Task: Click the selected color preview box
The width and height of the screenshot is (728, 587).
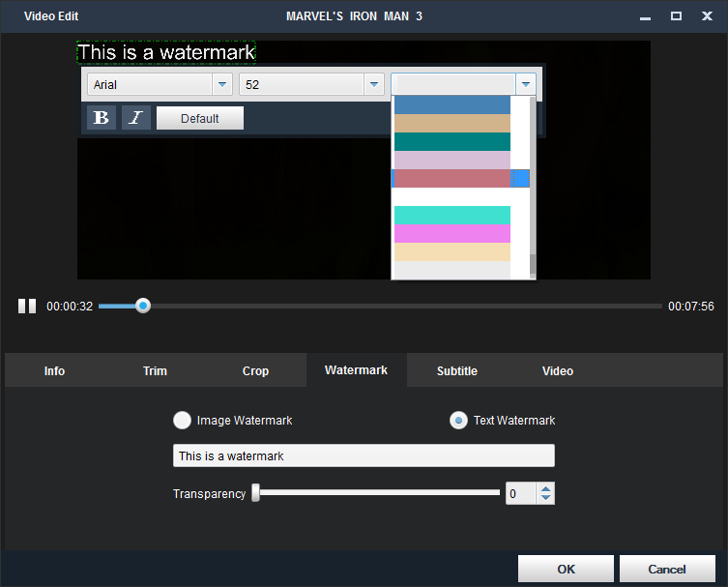Action: pos(453,84)
